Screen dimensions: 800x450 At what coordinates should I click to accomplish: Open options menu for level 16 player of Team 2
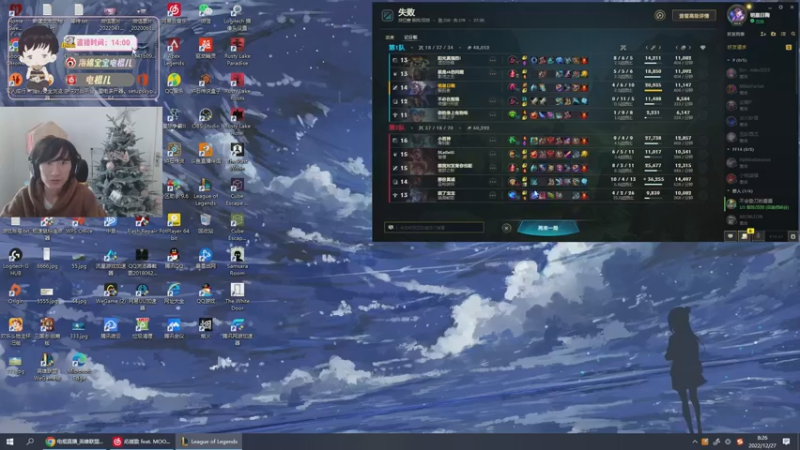click(492, 140)
